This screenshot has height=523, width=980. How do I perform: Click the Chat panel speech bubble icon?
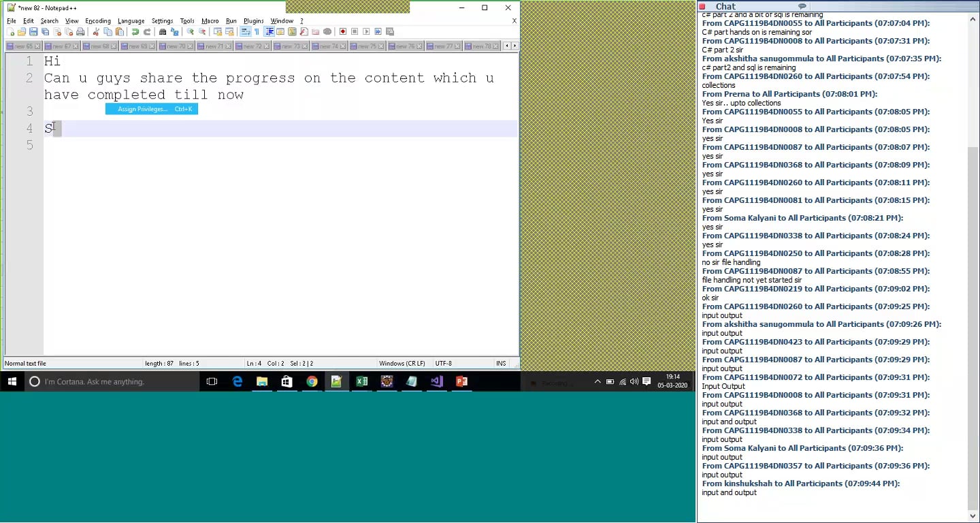pyautogui.click(x=802, y=6)
